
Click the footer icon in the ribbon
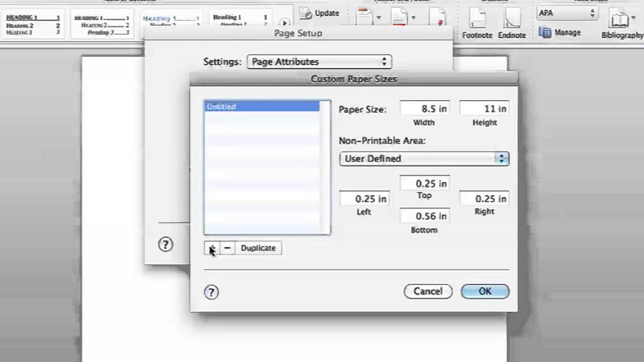(x=399, y=17)
